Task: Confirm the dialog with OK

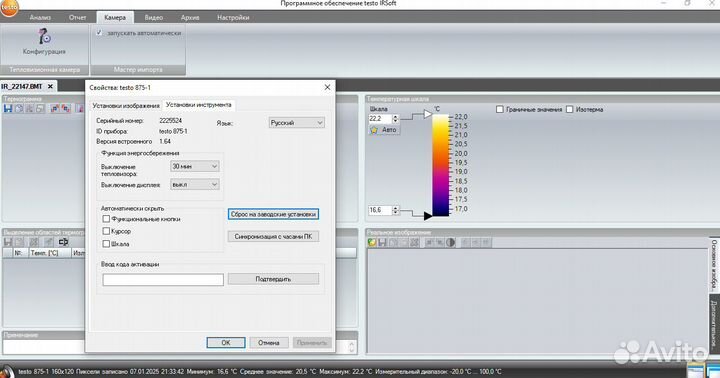Action: [225, 343]
